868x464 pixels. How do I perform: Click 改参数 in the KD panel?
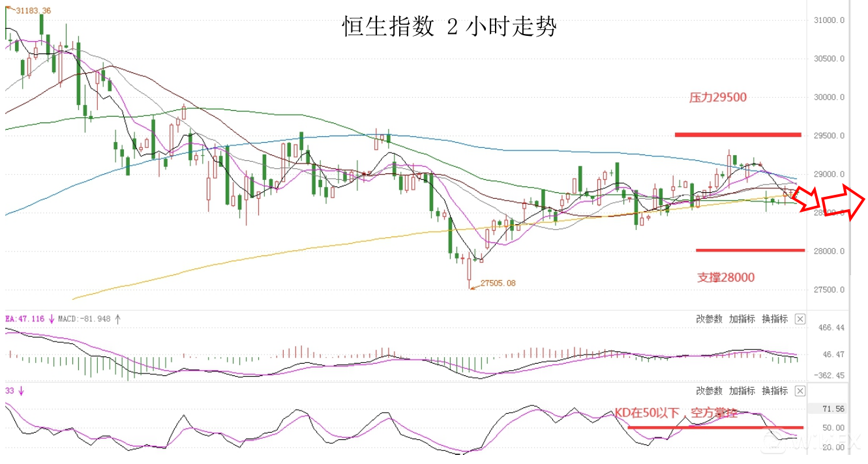click(709, 391)
